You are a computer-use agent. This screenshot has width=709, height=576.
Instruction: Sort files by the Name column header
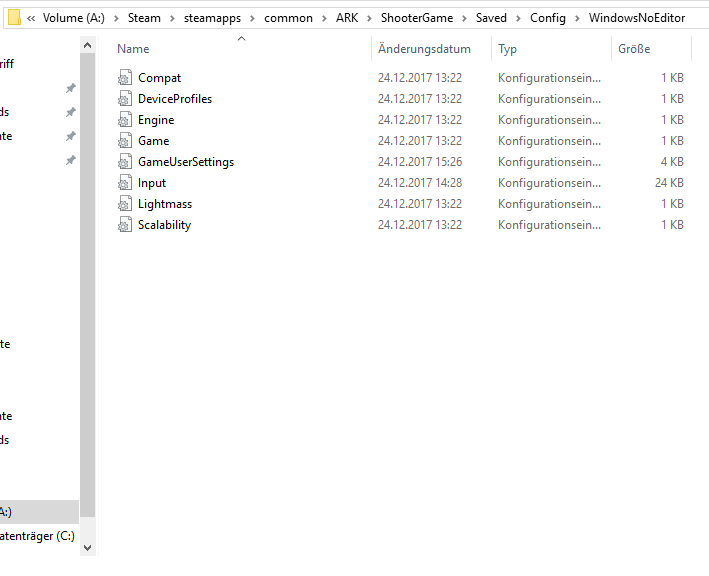[x=133, y=49]
